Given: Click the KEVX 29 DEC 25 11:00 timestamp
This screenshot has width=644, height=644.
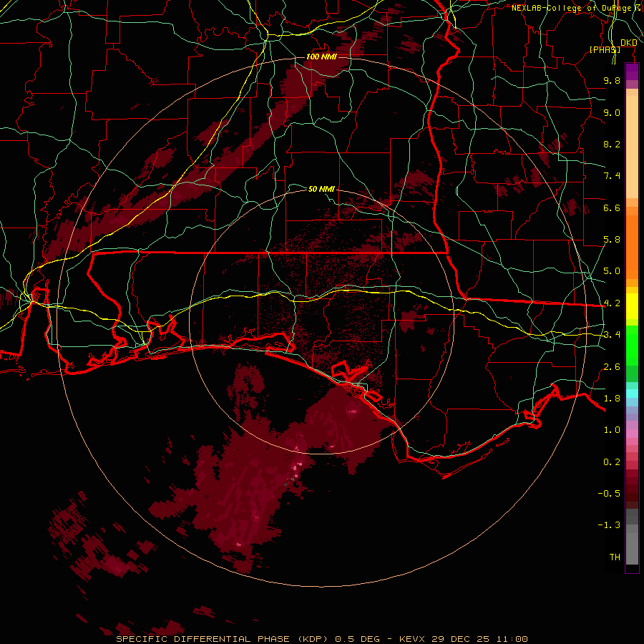Looking at the screenshot, I should pos(464,639).
